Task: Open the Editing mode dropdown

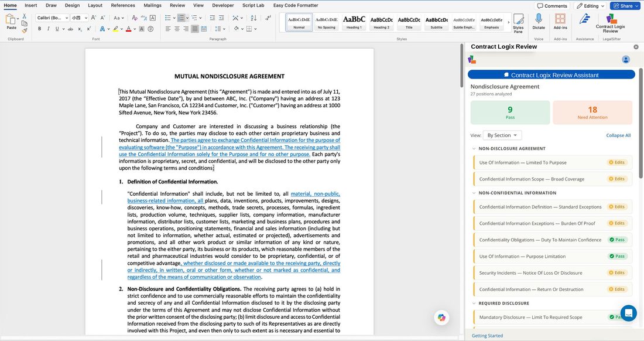Action: [x=591, y=6]
